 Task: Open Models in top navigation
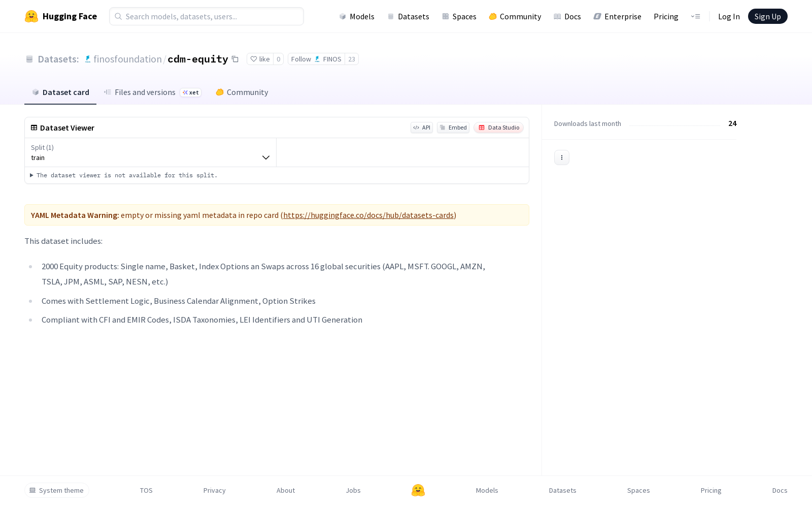(x=357, y=16)
